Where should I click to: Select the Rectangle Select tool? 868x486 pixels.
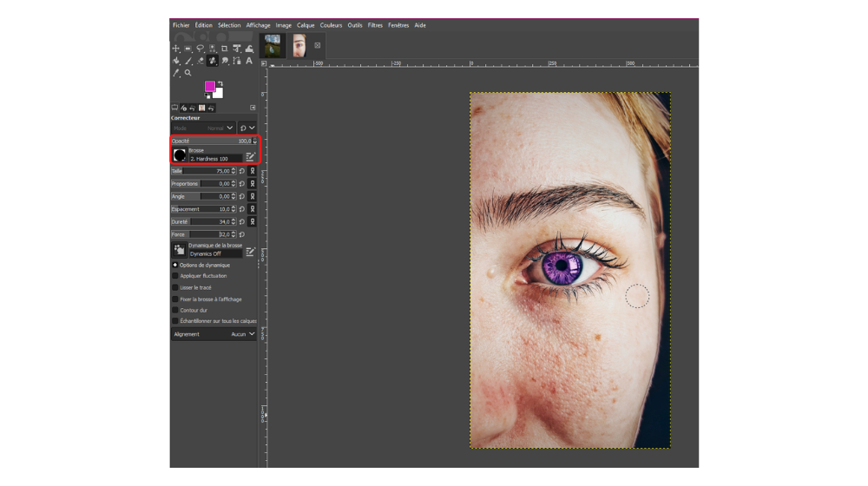[x=187, y=48]
